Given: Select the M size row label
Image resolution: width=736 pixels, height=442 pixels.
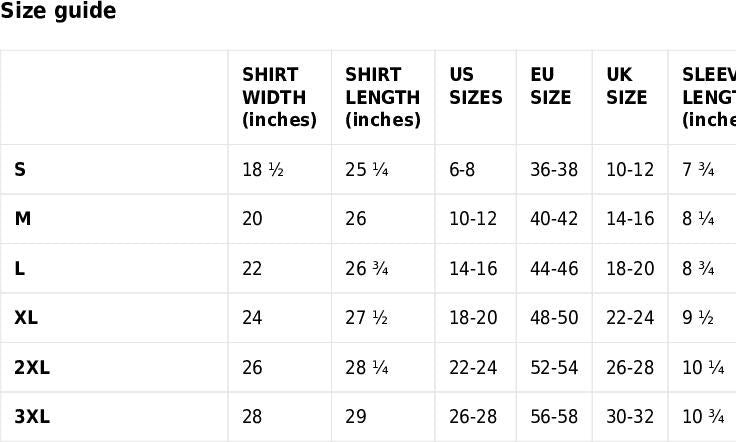Looking at the screenshot, I should coord(23,219).
